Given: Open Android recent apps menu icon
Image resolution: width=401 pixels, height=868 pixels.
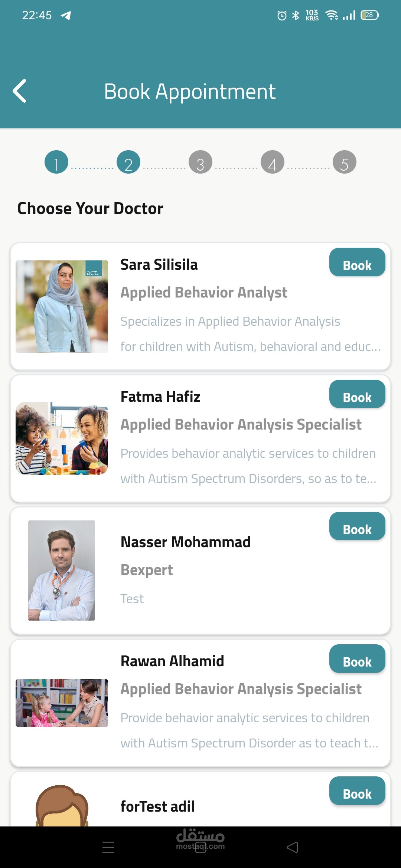Looking at the screenshot, I should (x=108, y=848).
